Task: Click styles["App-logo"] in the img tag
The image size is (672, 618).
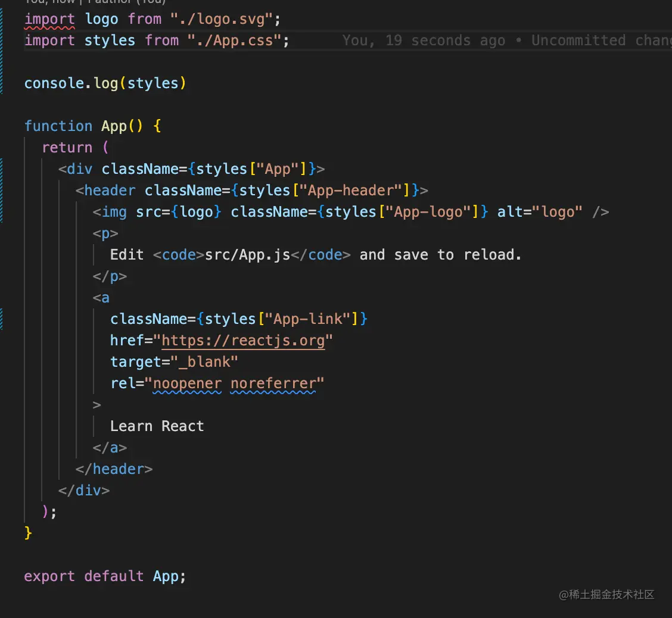Action: 403,211
